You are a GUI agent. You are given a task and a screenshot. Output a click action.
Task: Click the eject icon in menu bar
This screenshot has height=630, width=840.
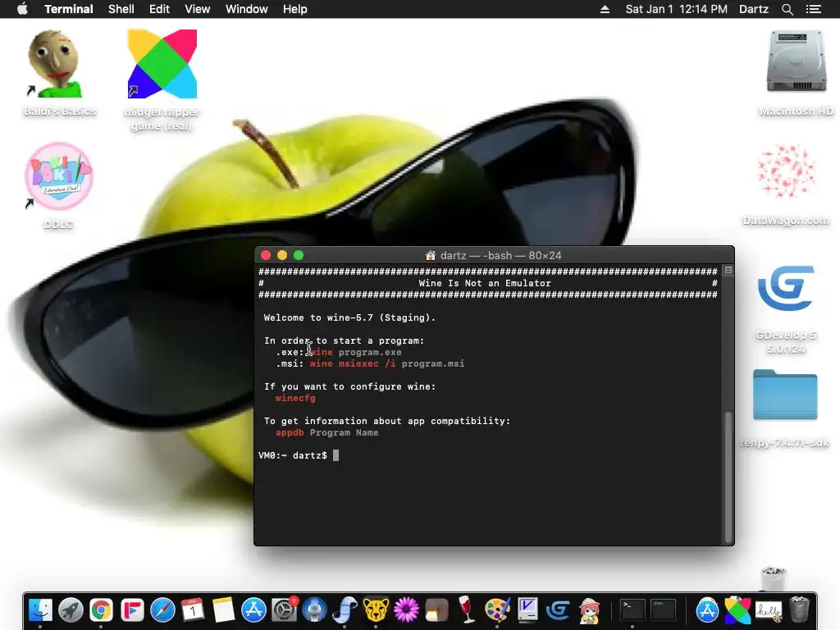[x=605, y=9]
